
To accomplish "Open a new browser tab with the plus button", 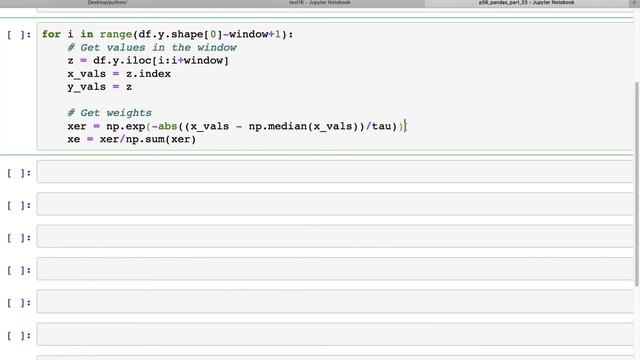I will point(635,3).
